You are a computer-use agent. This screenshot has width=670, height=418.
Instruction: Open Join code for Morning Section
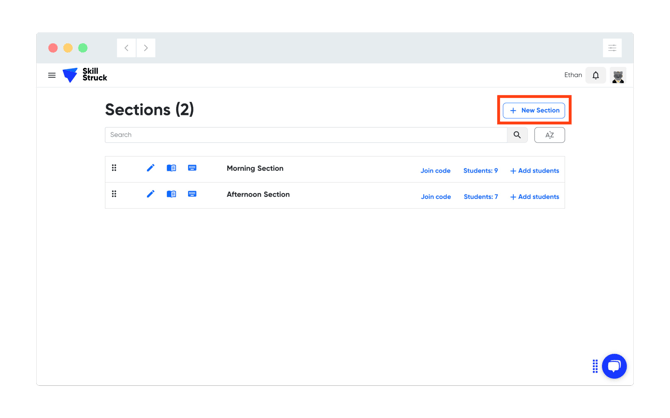pos(435,171)
